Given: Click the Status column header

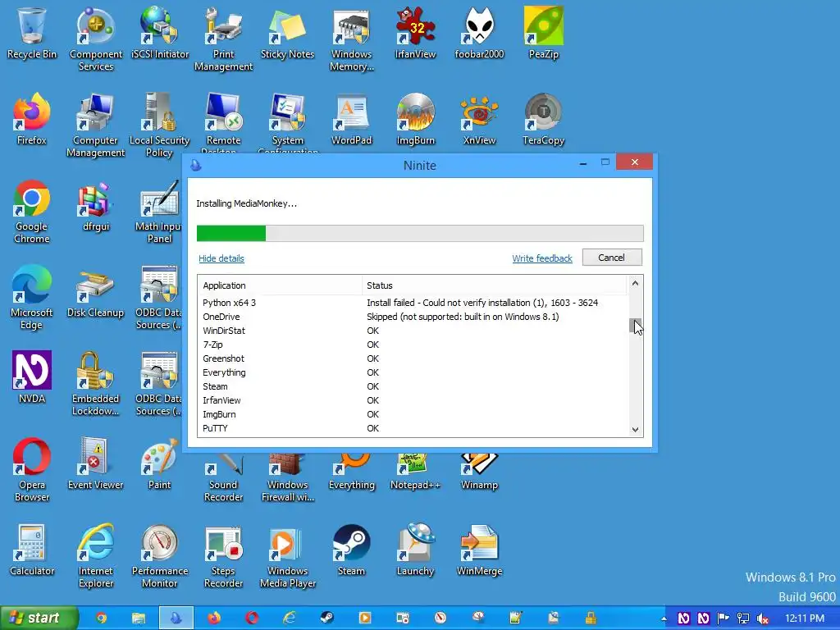Looking at the screenshot, I should [x=494, y=285].
